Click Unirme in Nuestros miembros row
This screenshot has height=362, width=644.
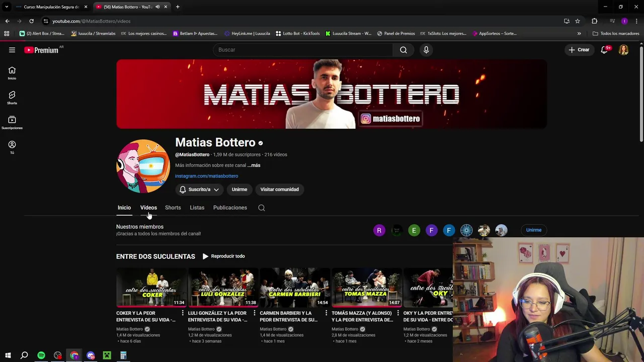[534, 230]
